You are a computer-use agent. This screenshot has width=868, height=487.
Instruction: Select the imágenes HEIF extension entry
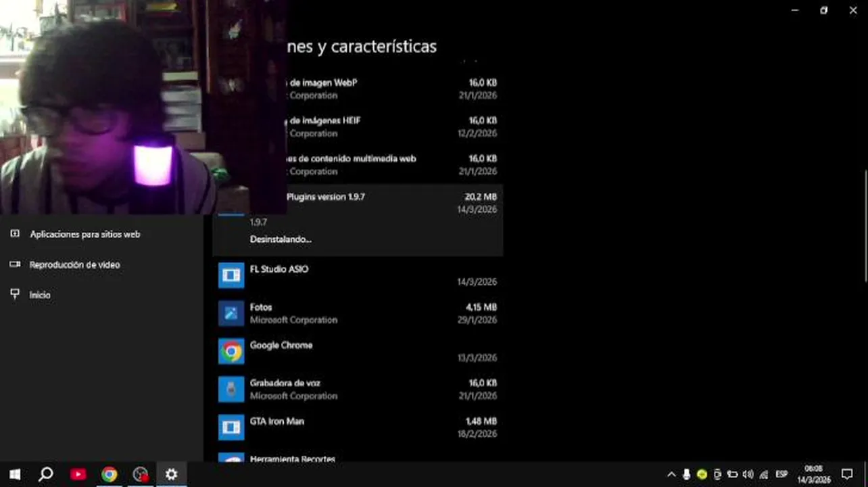(x=395, y=126)
